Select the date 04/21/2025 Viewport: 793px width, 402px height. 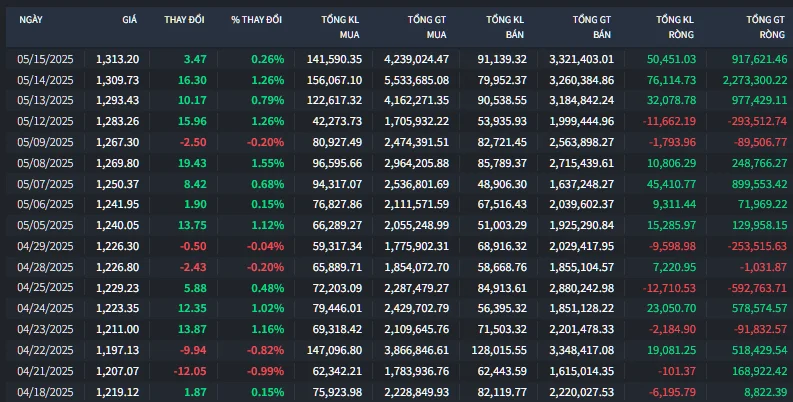pyautogui.click(x=45, y=371)
